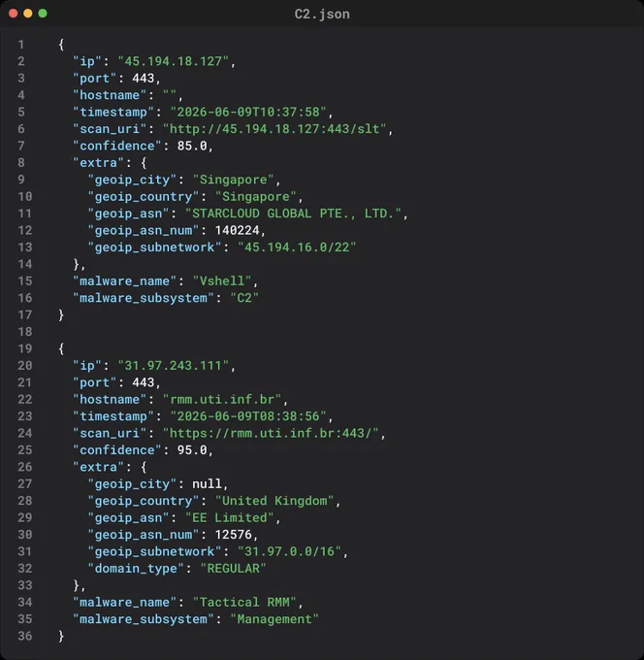Click the "geoip_asn_num" key on line 12
This screenshot has height=660, width=644.
[x=143, y=230]
